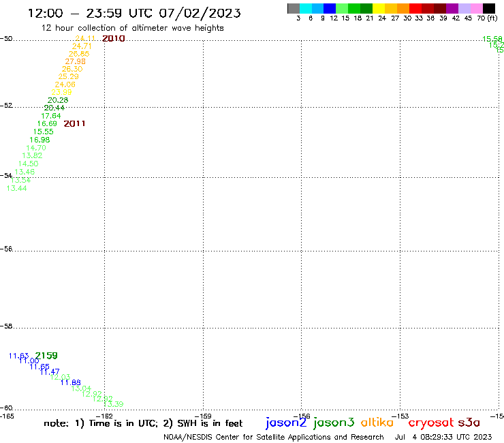Click the wave height value '13.82'

(32, 155)
